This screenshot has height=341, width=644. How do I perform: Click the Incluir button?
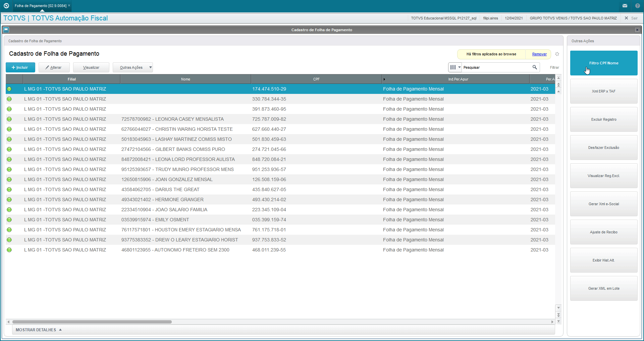(20, 67)
